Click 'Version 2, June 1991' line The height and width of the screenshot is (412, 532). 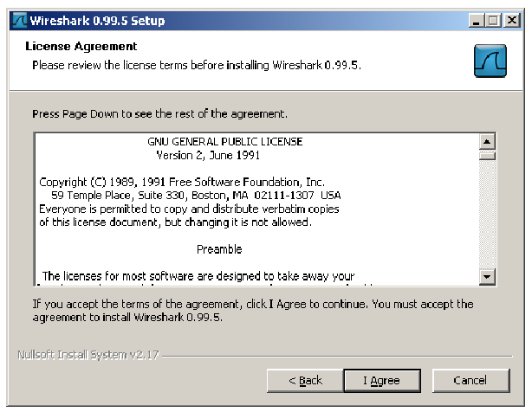(x=208, y=156)
